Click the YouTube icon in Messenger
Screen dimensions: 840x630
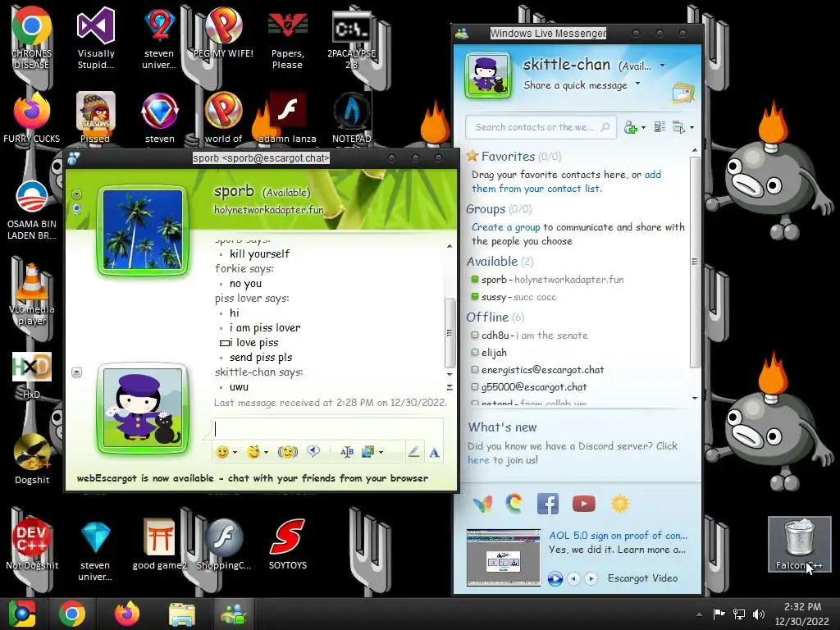pos(583,504)
